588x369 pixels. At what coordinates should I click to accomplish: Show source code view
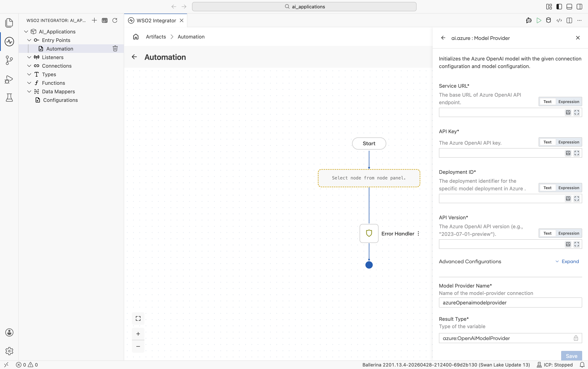559,20
